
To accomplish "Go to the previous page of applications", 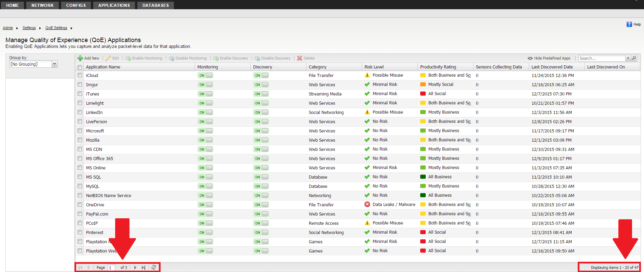I will pyautogui.click(x=88, y=268).
